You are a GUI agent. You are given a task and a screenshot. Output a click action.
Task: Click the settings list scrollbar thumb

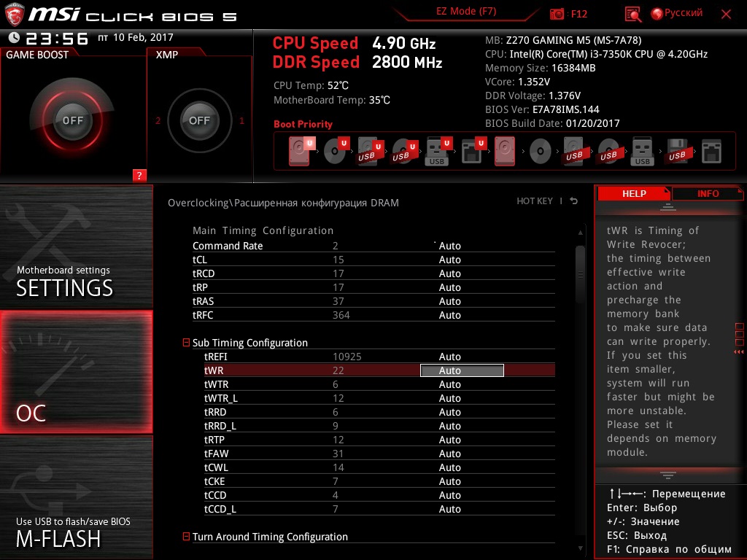[580, 275]
